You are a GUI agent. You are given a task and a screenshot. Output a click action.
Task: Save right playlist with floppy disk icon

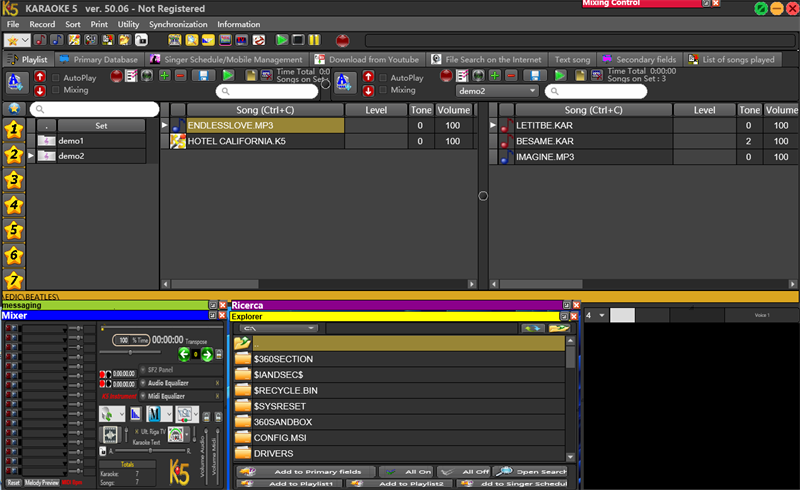[535, 76]
